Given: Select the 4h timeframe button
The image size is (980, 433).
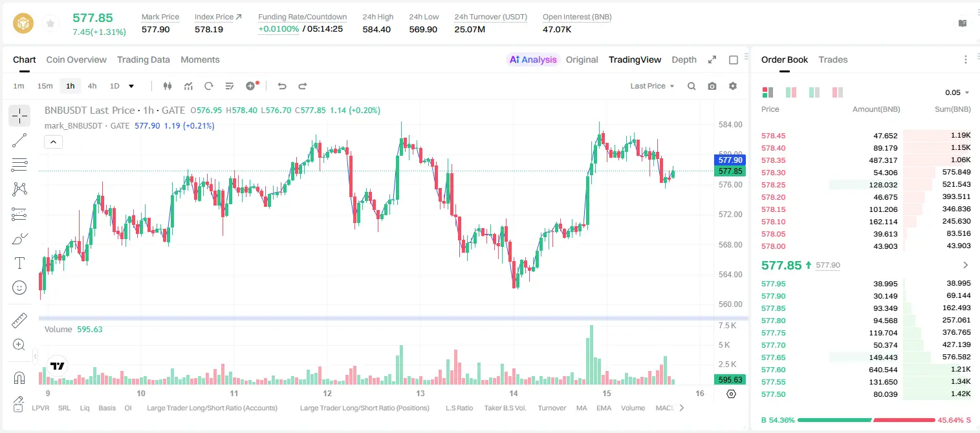Looking at the screenshot, I should (92, 86).
